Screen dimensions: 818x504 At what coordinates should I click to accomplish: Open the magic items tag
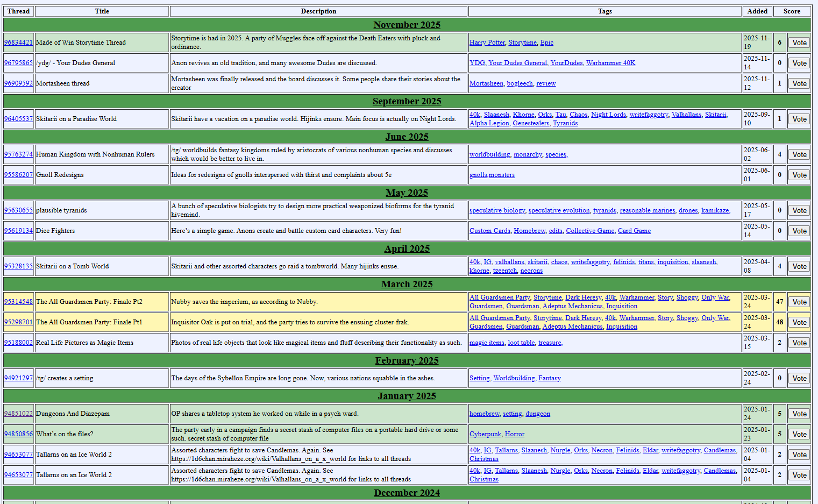[487, 343]
